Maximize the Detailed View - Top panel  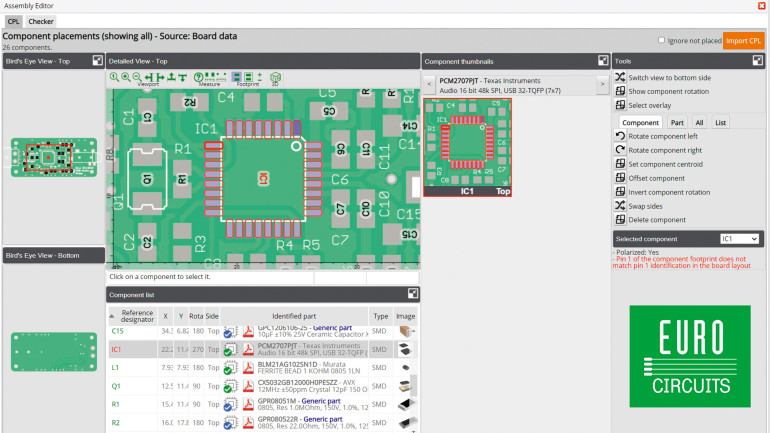point(412,61)
